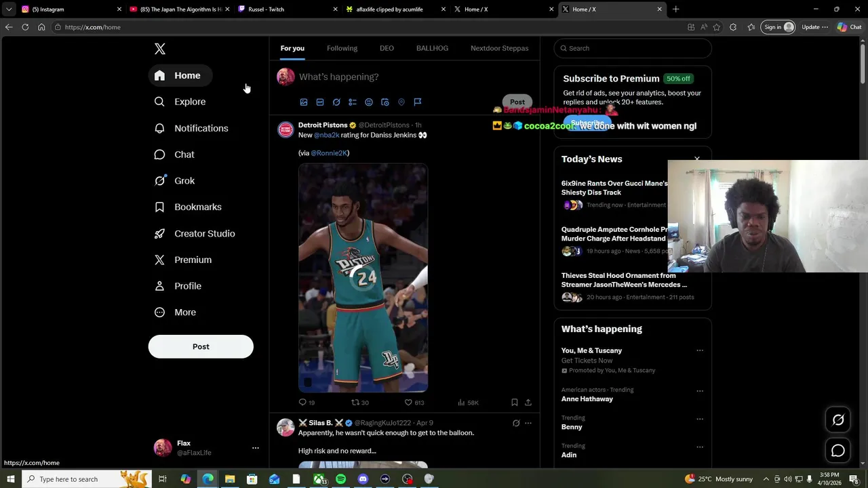Add media image to new post
The image size is (868, 488).
pyautogui.click(x=304, y=102)
